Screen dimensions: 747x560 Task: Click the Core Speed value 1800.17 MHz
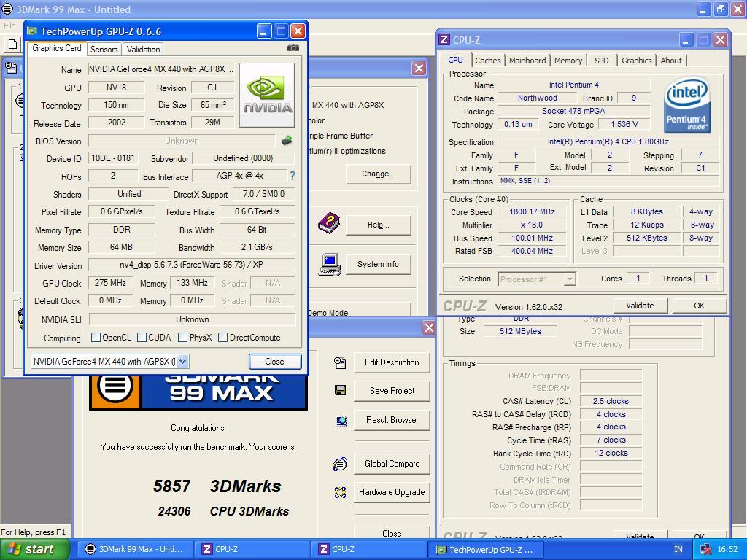532,212
